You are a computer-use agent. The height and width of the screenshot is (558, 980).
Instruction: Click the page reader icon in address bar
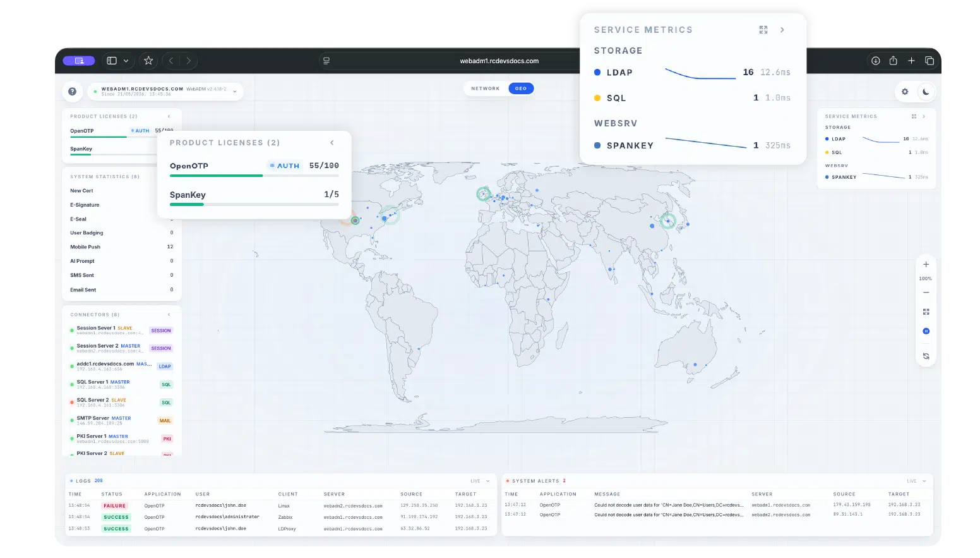tap(326, 61)
